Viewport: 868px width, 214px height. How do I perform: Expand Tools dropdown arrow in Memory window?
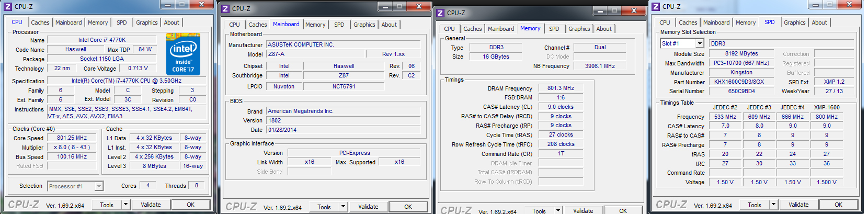tap(558, 210)
